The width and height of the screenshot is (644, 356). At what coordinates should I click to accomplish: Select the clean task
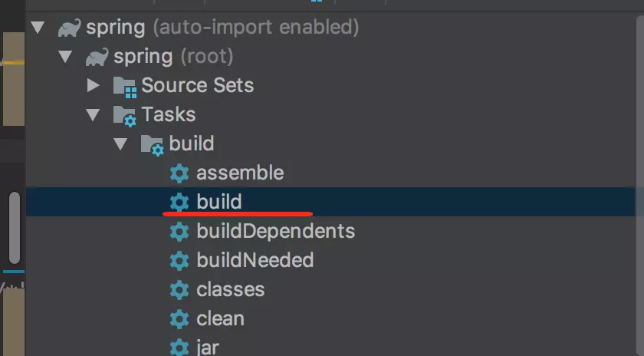(x=221, y=319)
